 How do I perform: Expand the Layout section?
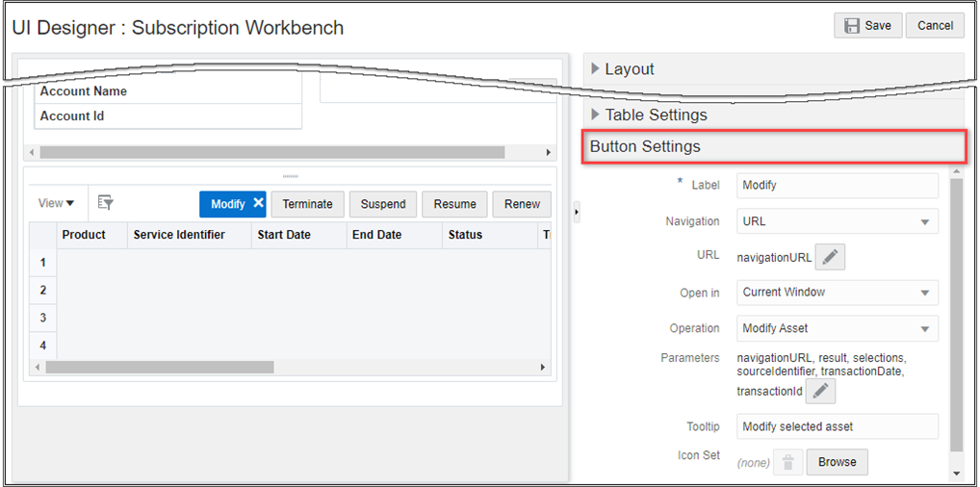pyautogui.click(x=596, y=68)
